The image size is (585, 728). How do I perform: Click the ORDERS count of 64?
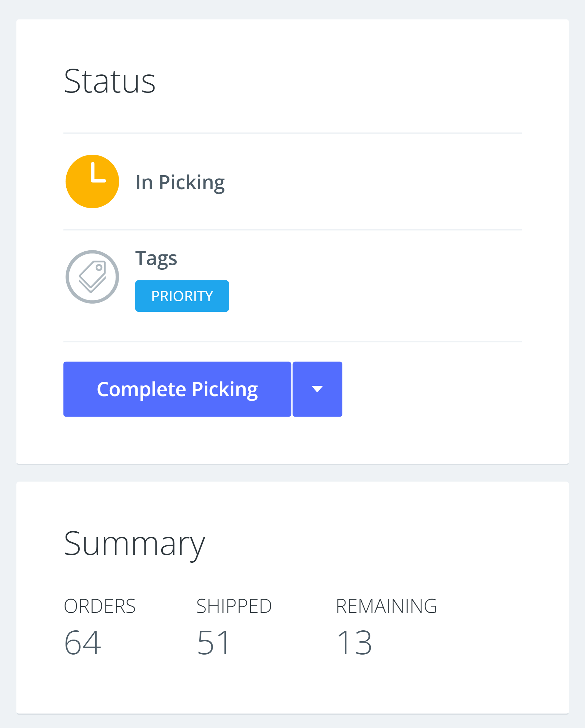[82, 642]
